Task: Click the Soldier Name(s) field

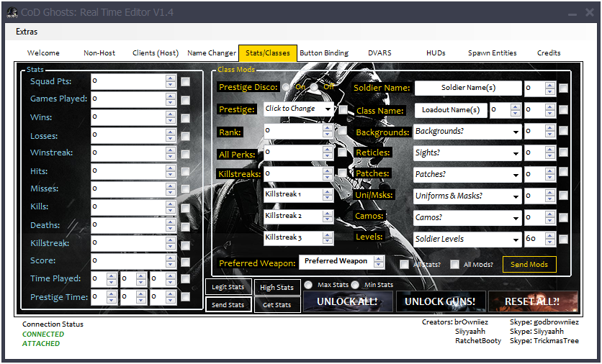Action: tap(468, 88)
